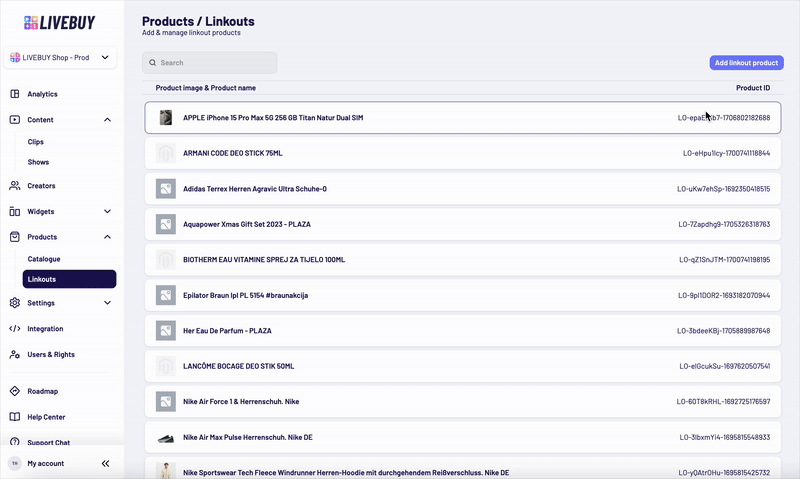The height and width of the screenshot is (479, 800).
Task: Collapse sidebar with double-chevron icon
Action: (x=105, y=464)
